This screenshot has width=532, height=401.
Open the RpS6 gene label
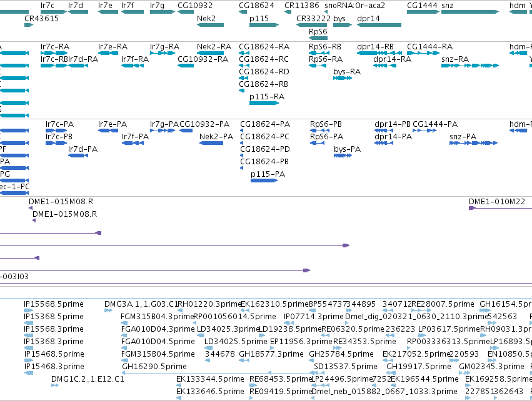318,31
